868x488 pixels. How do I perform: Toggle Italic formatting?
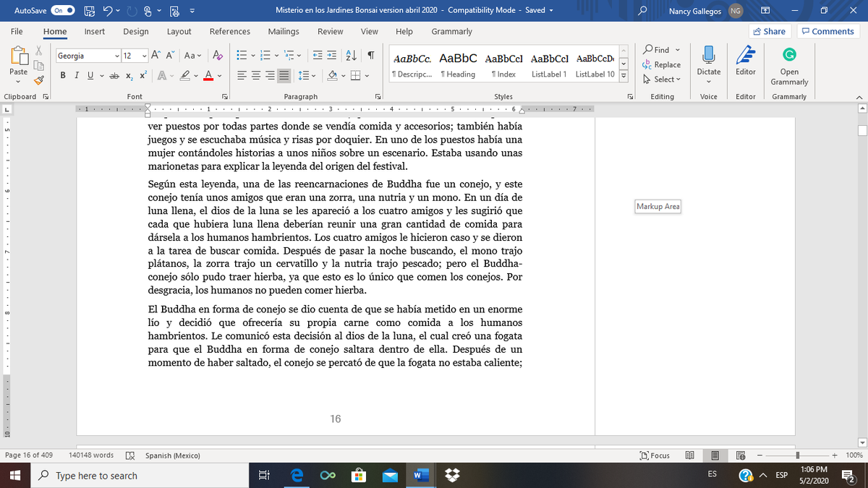pos(77,75)
